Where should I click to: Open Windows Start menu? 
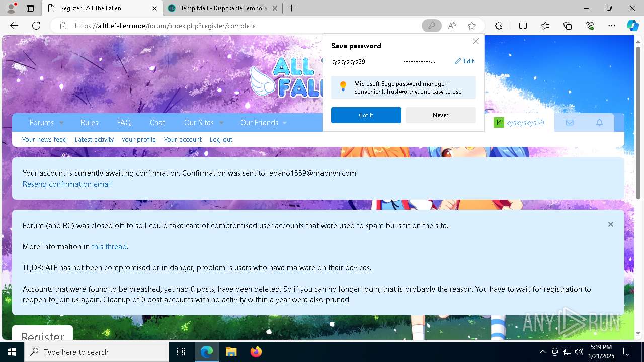(12, 352)
